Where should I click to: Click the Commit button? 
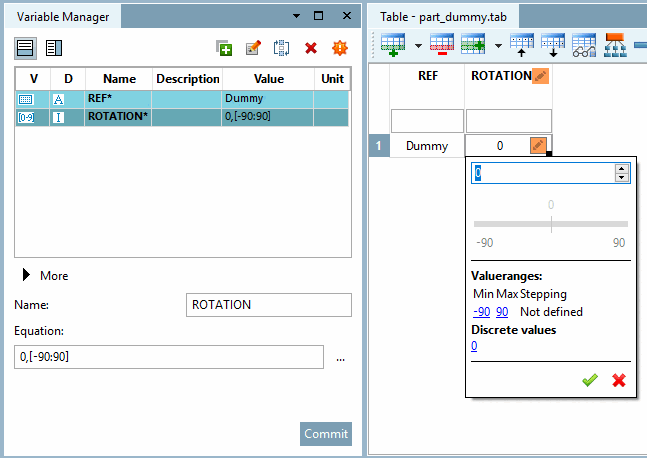[x=325, y=433]
